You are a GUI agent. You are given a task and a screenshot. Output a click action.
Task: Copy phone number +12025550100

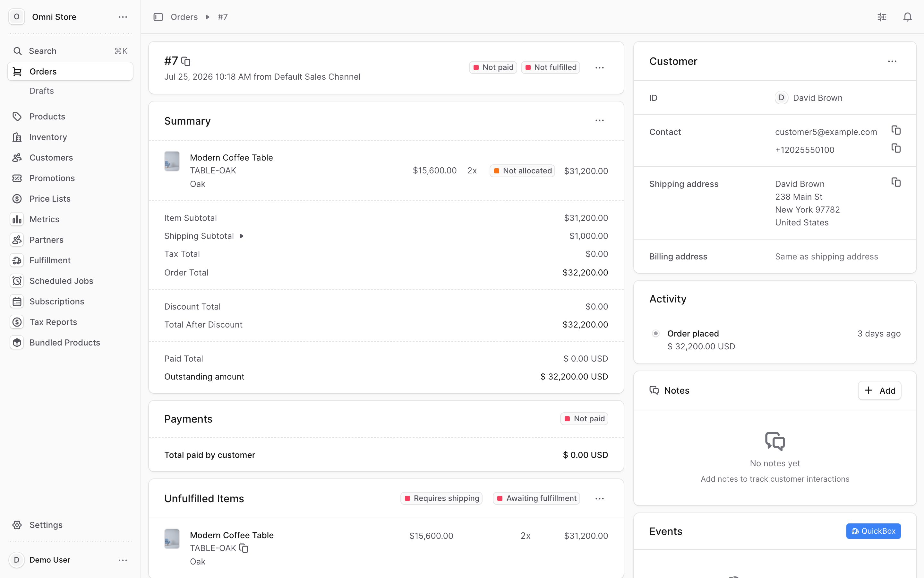click(x=896, y=148)
